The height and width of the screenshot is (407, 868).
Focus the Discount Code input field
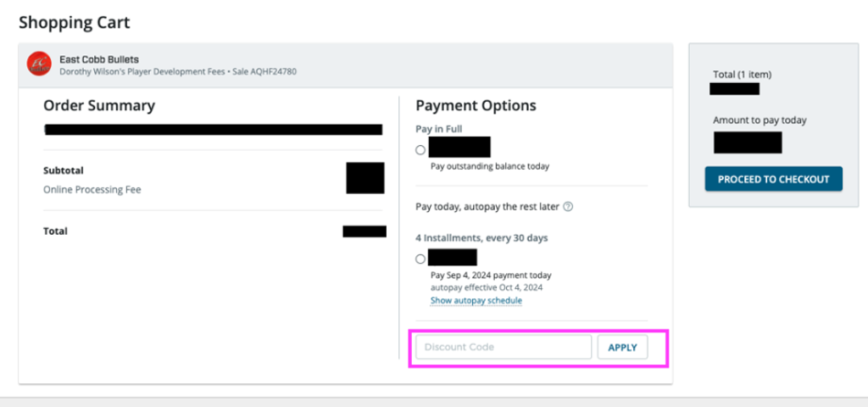coord(503,347)
